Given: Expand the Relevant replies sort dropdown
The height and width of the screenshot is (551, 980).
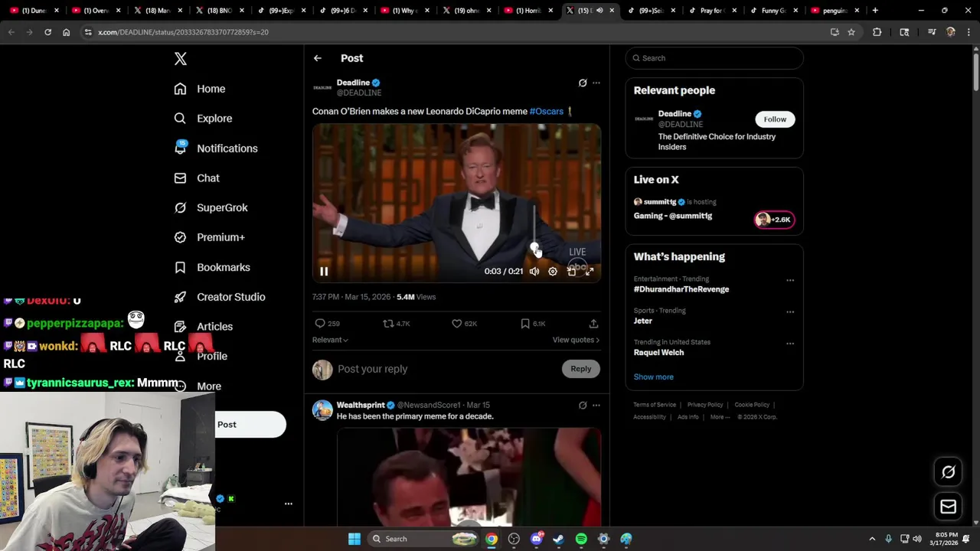Looking at the screenshot, I should 330,340.
